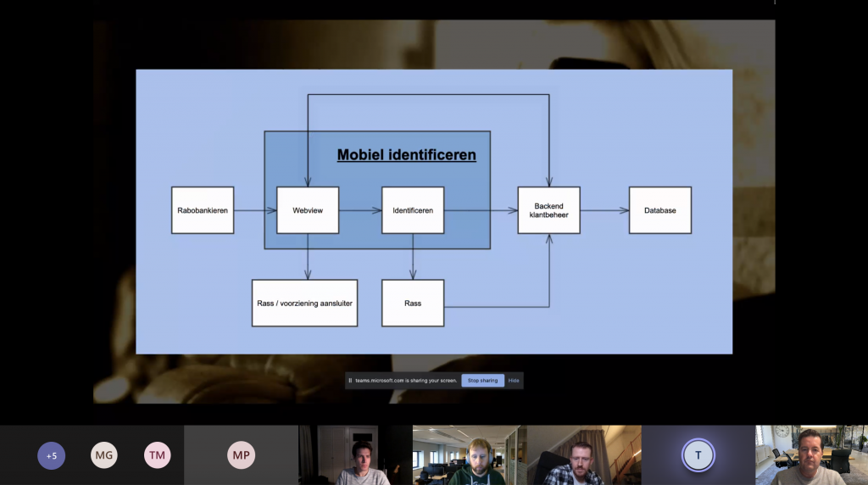The image size is (868, 485).
Task: Select the TM participant avatar
Action: 157,455
